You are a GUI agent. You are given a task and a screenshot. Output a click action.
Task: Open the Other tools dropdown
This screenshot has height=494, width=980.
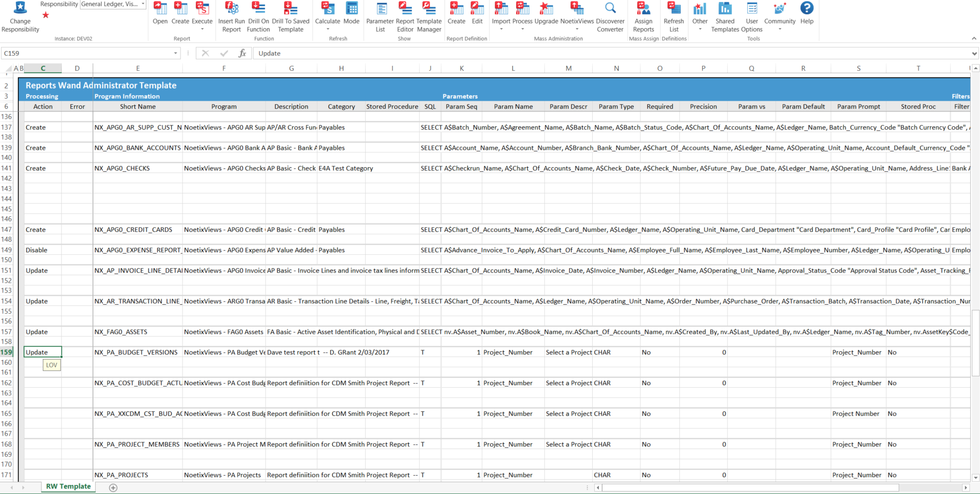pos(699,17)
